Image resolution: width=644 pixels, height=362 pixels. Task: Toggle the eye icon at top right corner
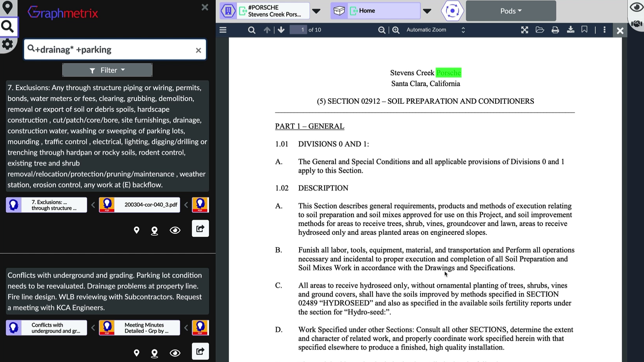click(636, 8)
